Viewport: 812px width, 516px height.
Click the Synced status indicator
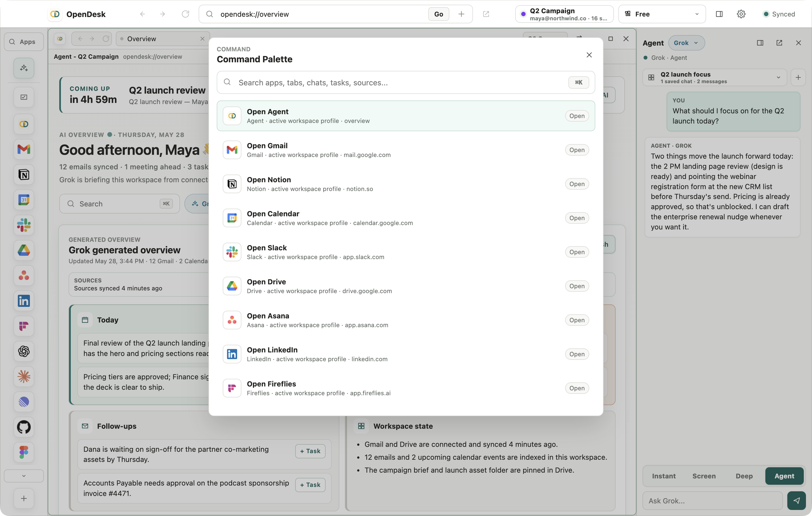click(779, 14)
